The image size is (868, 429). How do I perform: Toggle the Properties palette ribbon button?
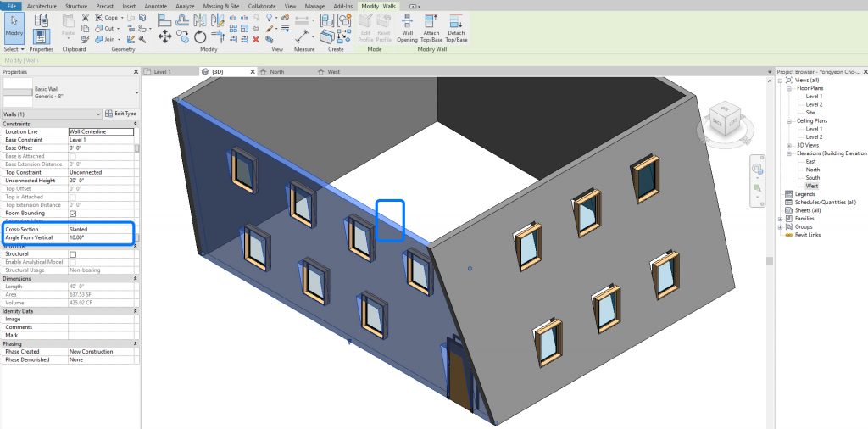point(42,36)
